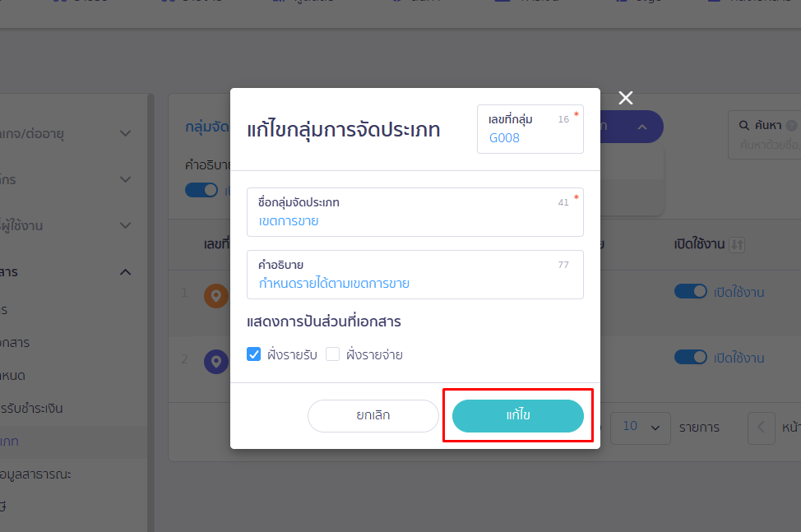The height and width of the screenshot is (532, 801).
Task: Toggle เปิดใช้งาน switch for row 2
Action: coord(690,358)
